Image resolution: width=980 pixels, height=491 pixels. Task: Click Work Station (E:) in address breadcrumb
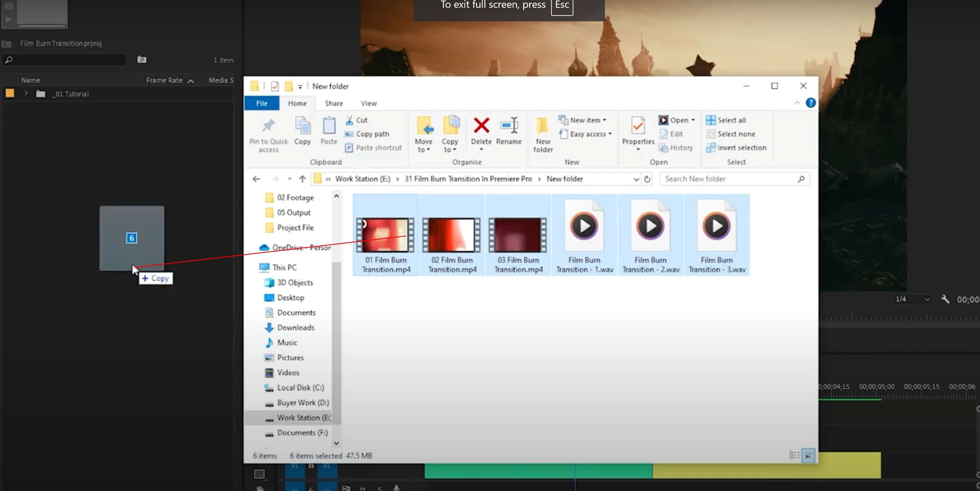[363, 179]
